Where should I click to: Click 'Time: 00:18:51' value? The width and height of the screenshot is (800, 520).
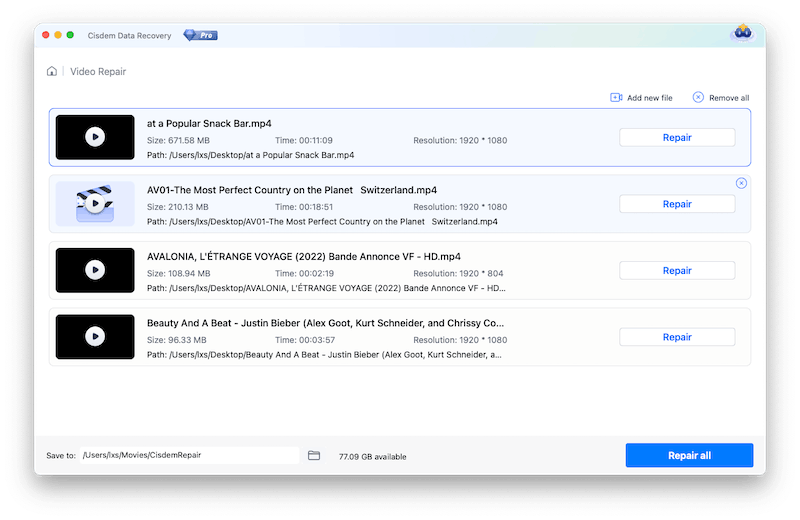click(304, 207)
